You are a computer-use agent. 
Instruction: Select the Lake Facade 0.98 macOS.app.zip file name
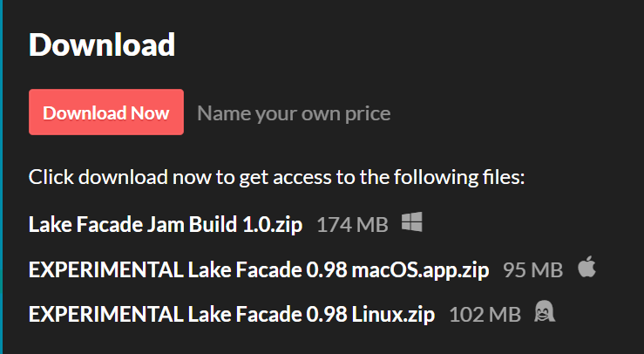259,269
